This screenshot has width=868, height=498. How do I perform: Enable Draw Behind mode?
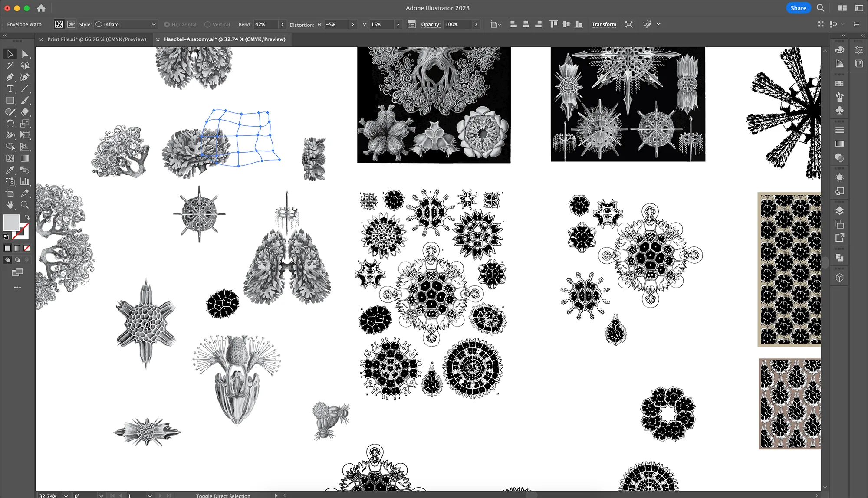click(17, 260)
